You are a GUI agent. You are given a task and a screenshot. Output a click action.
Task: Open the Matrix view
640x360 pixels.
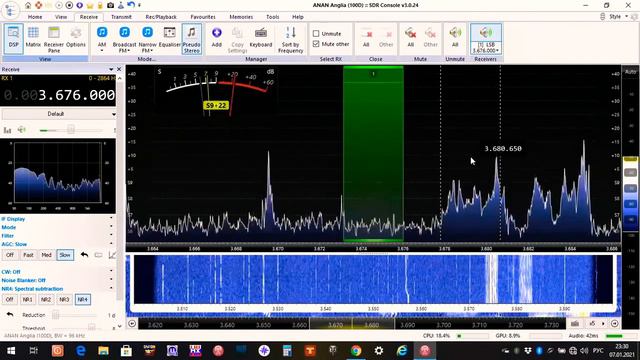click(x=33, y=38)
